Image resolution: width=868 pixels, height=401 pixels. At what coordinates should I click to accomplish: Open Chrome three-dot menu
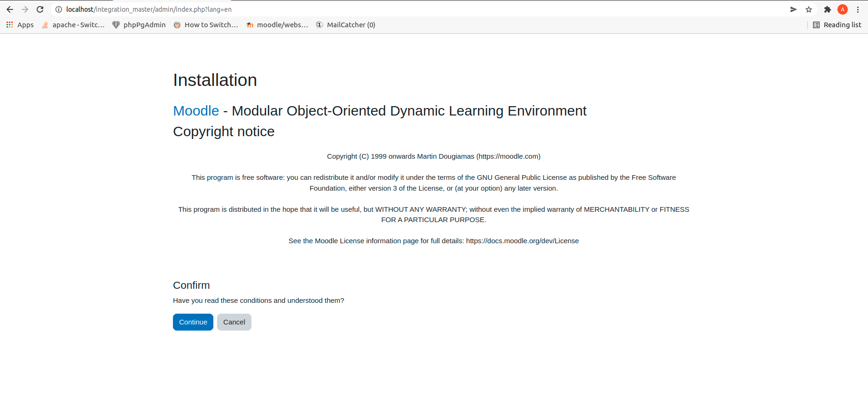pos(858,9)
